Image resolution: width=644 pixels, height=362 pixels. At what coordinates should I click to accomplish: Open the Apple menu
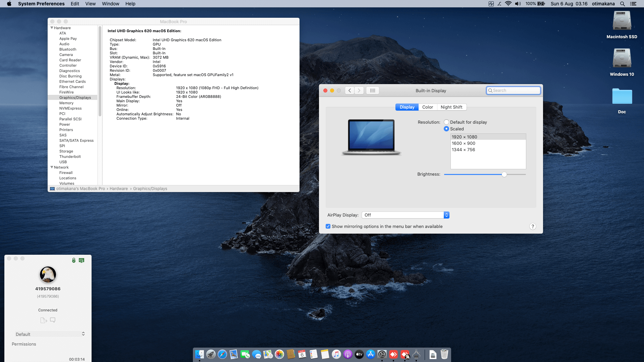click(x=9, y=4)
